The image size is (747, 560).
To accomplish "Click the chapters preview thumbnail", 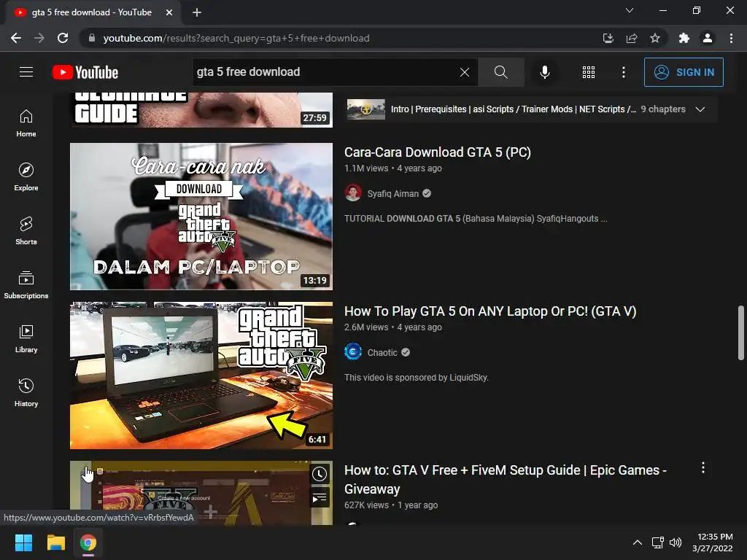I will (366, 109).
